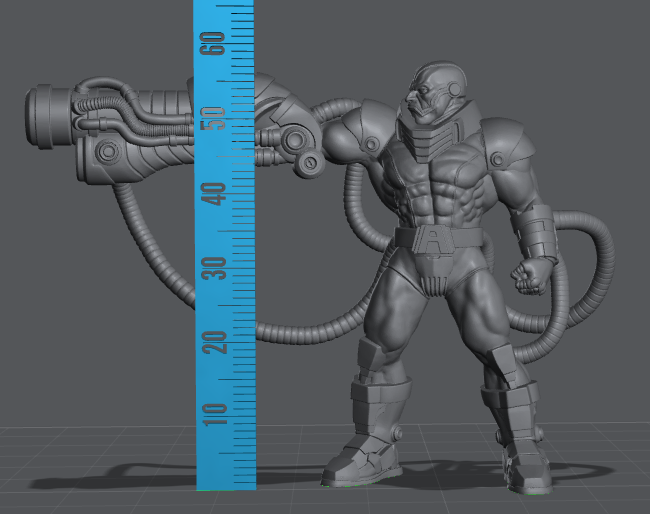Click the 30 mark on the ruler
The image size is (650, 514).
coord(214,268)
